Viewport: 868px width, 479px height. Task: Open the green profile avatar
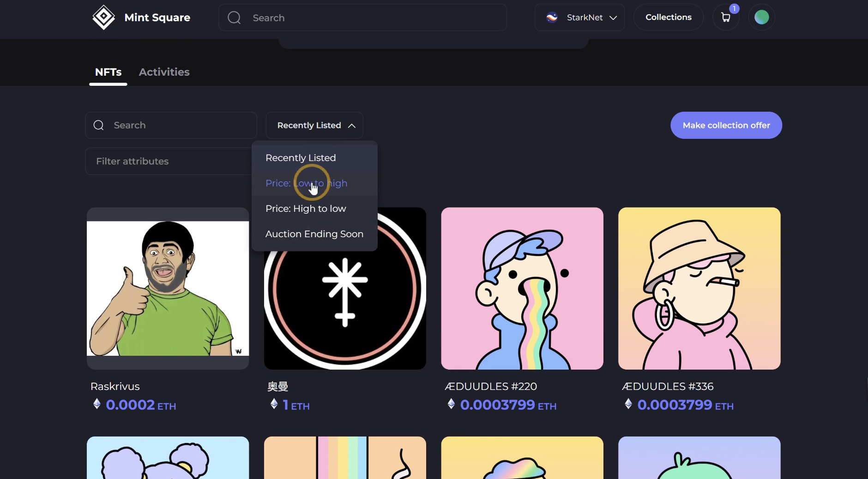pos(761,18)
